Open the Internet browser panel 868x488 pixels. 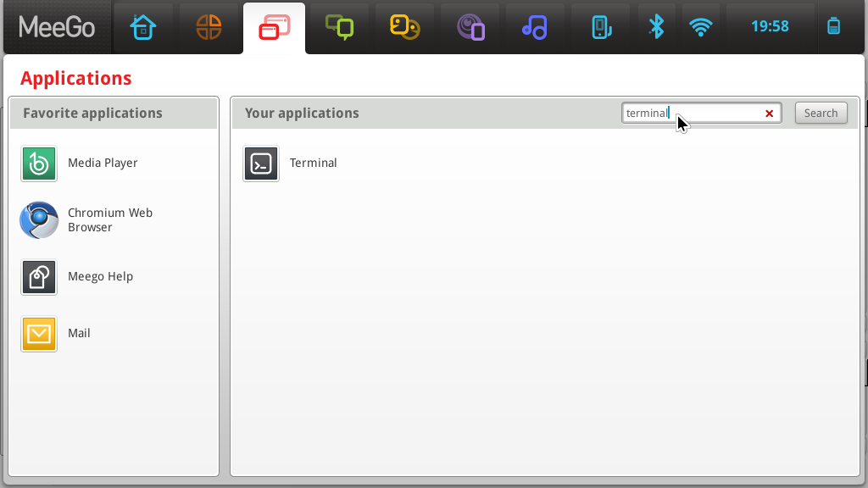[x=470, y=27]
